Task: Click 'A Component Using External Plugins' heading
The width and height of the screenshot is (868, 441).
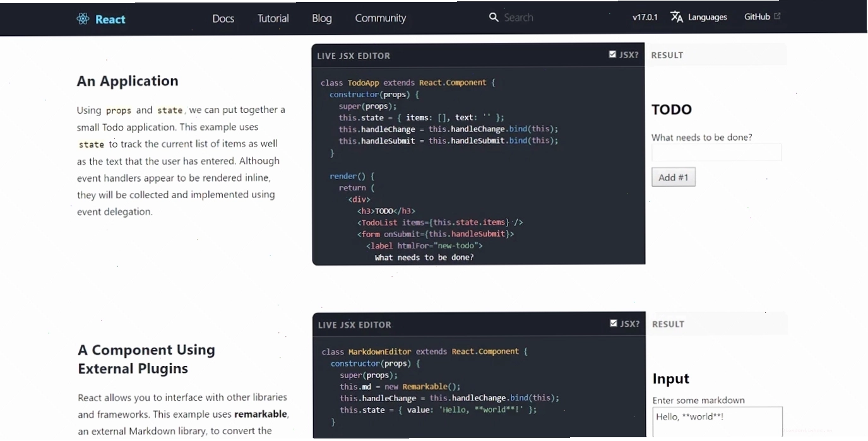Action: 146,359
